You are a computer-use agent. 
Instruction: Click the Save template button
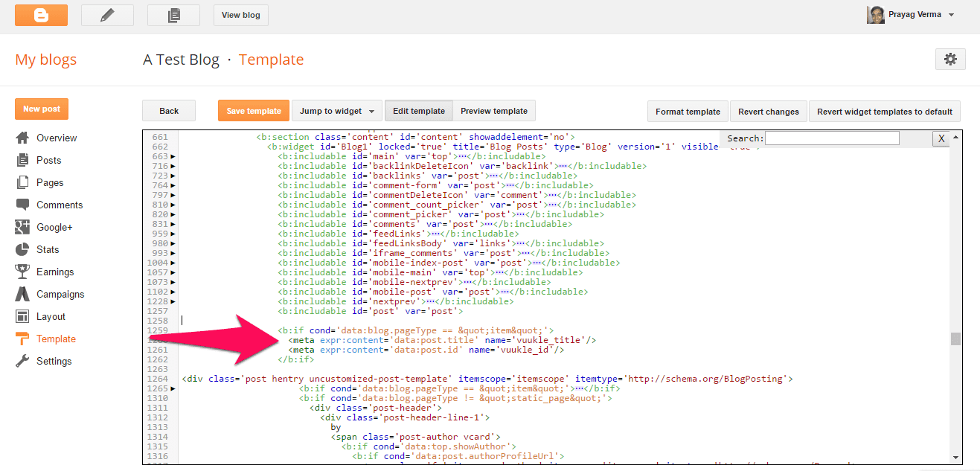[x=254, y=111]
